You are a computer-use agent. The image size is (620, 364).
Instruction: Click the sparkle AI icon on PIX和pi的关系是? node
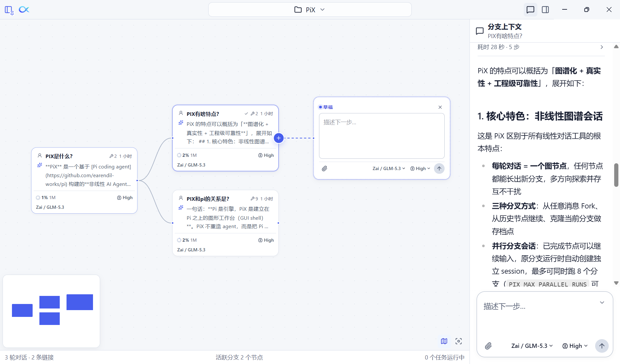(x=181, y=208)
